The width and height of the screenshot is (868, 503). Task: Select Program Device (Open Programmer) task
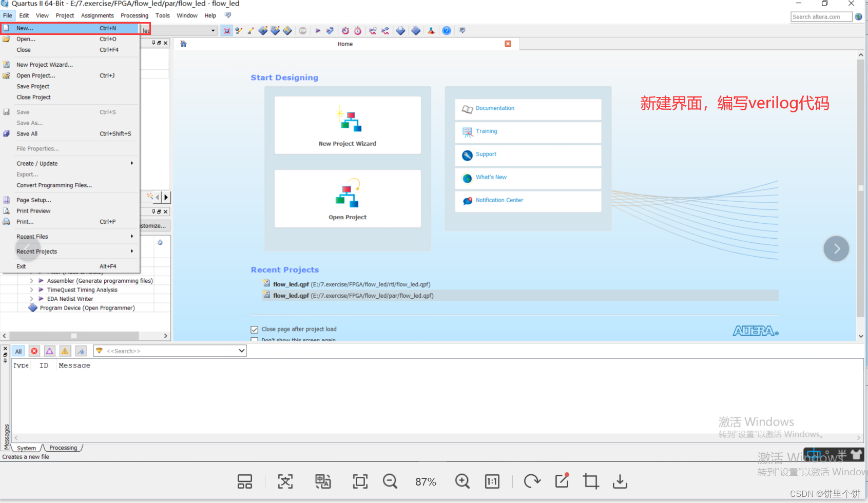[87, 308]
